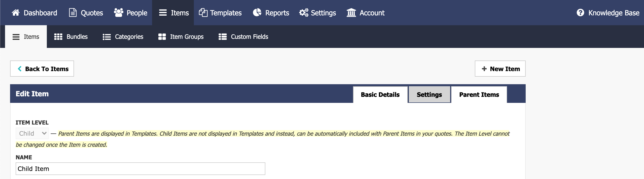Open the Item Level Child dropdown
The width and height of the screenshot is (644, 179).
tap(32, 133)
